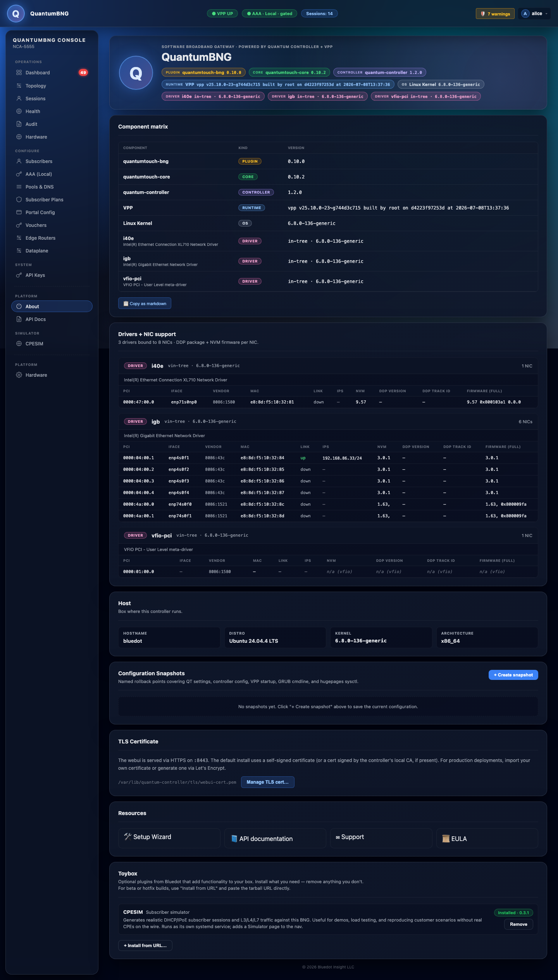The width and height of the screenshot is (558, 980).
Task: Click the Installed · 0.3.1 status tag
Action: coord(513,913)
